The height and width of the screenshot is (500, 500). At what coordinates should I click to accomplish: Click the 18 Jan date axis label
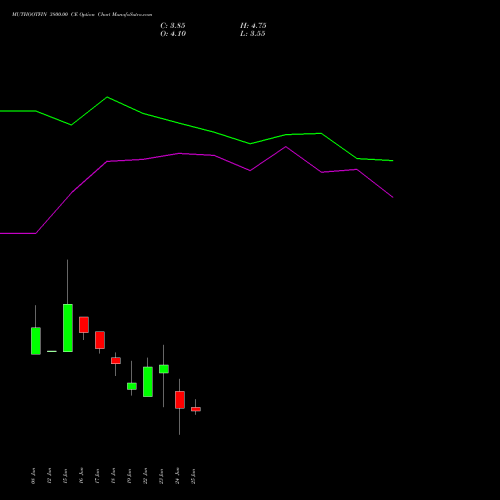click(x=113, y=476)
